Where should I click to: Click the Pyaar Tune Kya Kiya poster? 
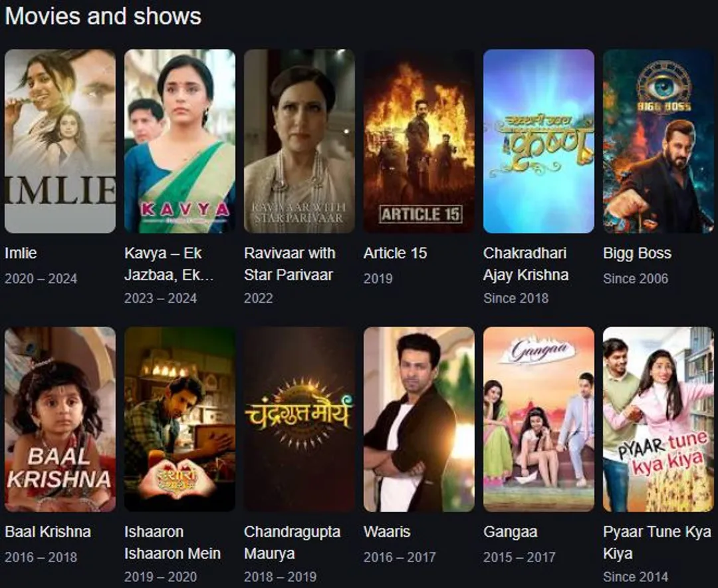point(658,419)
